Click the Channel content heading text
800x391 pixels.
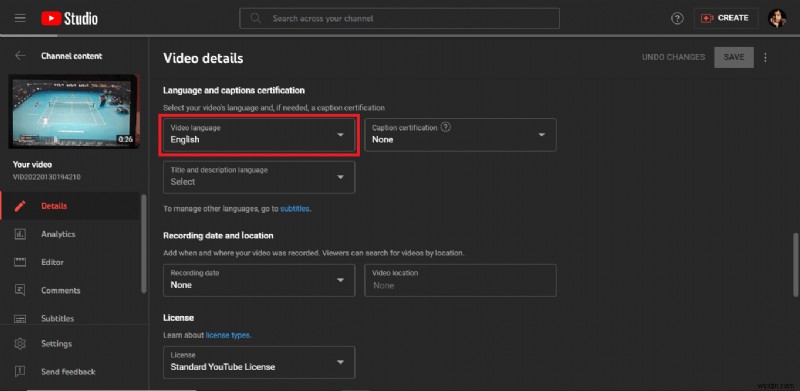(71, 56)
